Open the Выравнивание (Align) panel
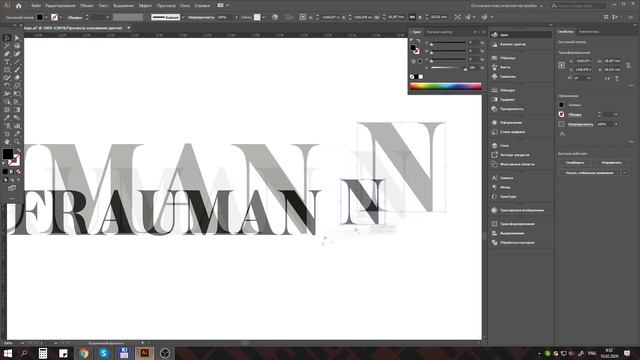Viewport: 640px width, 360px height. (512, 233)
